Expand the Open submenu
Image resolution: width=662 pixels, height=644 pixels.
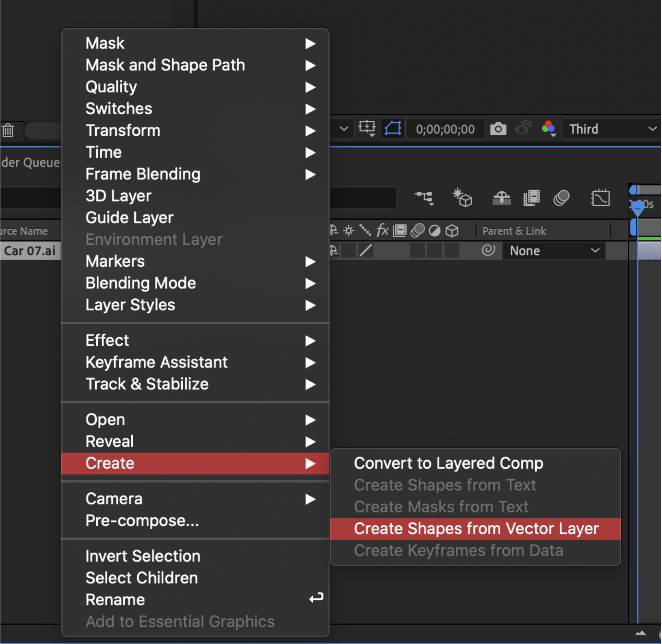click(x=196, y=420)
